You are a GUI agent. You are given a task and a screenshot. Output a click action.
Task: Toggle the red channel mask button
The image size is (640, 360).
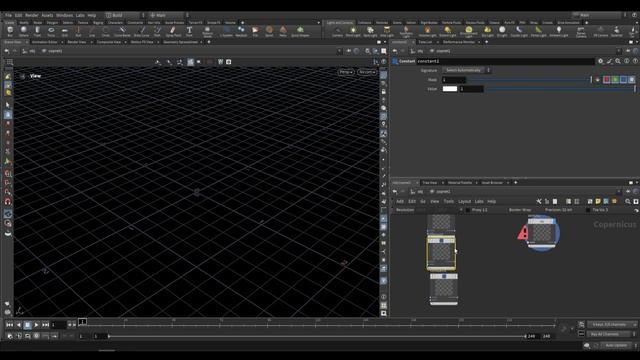tap(607, 80)
